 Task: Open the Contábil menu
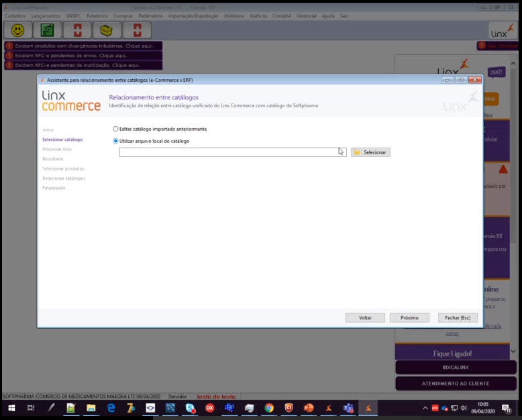(282, 16)
